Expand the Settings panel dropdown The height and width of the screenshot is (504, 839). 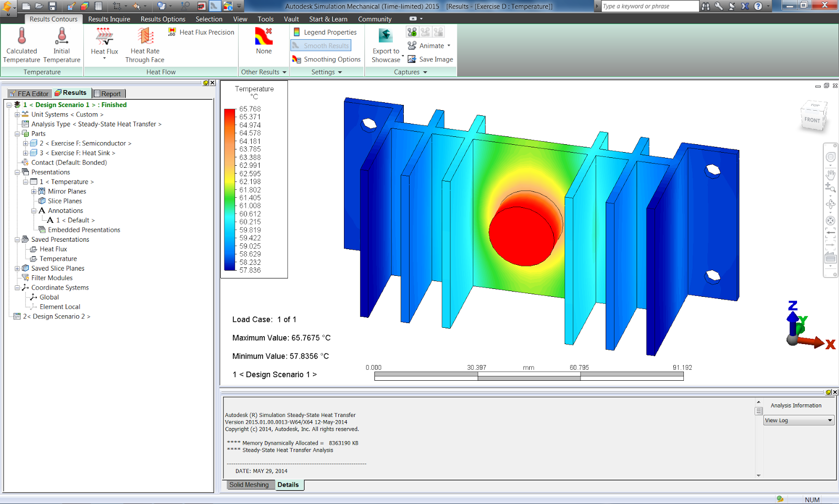coord(327,72)
